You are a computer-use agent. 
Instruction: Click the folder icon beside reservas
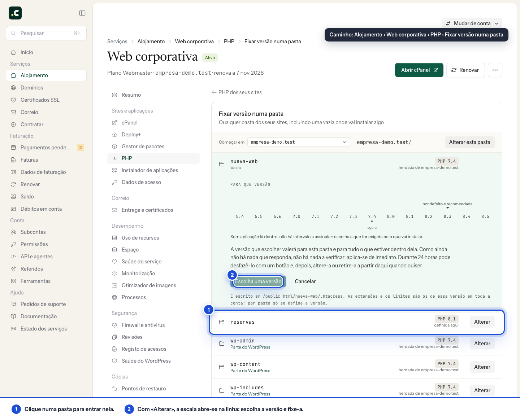pos(222,322)
